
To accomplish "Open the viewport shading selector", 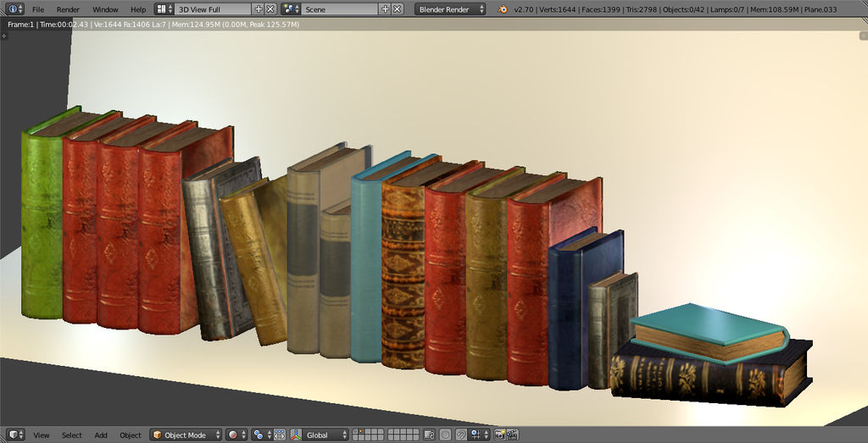I will tap(236, 435).
